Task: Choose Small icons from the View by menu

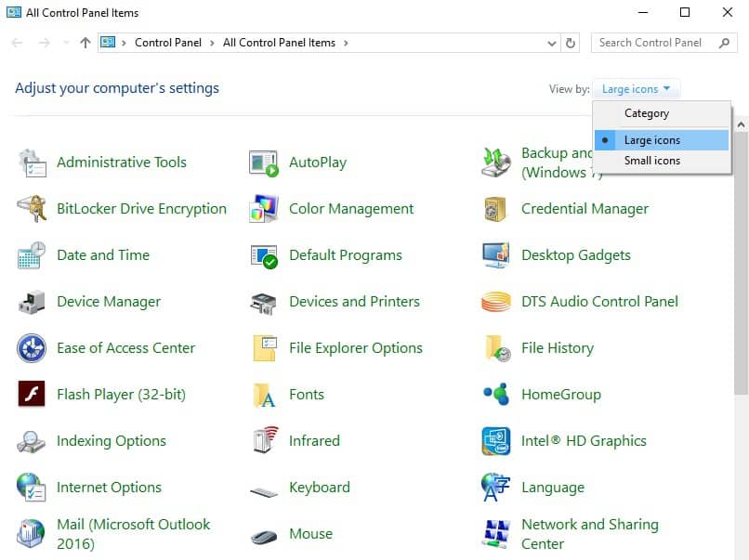Action: click(x=651, y=161)
